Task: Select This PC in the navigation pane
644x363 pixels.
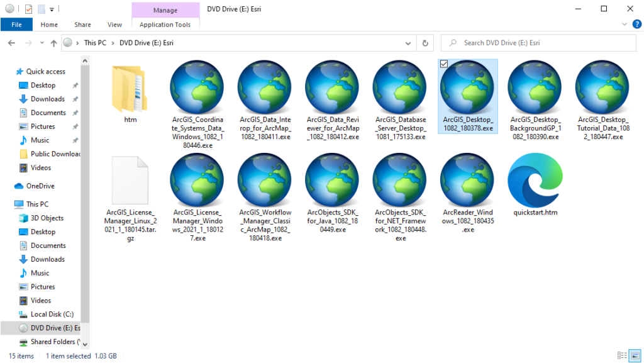Action: click(x=37, y=204)
